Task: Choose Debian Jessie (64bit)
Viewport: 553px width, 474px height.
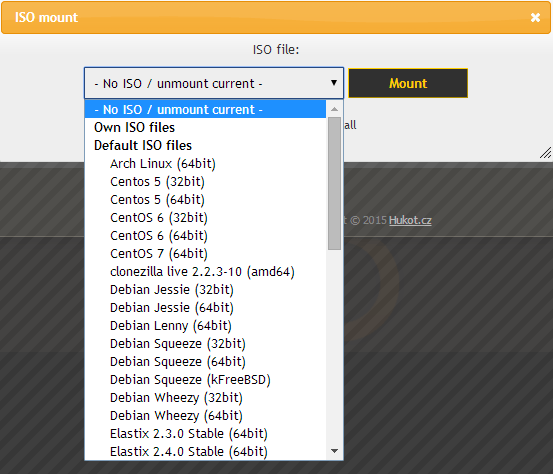Action: tap(205, 308)
